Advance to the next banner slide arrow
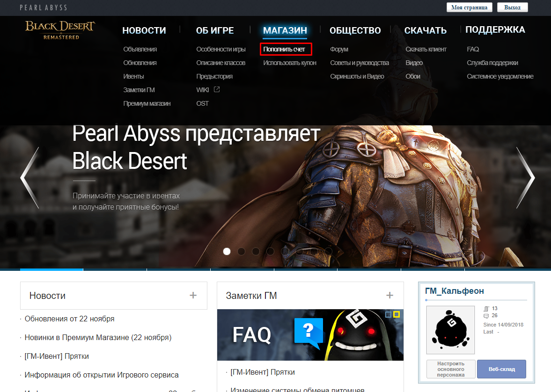Viewport: 551px width, 392px height. click(525, 178)
